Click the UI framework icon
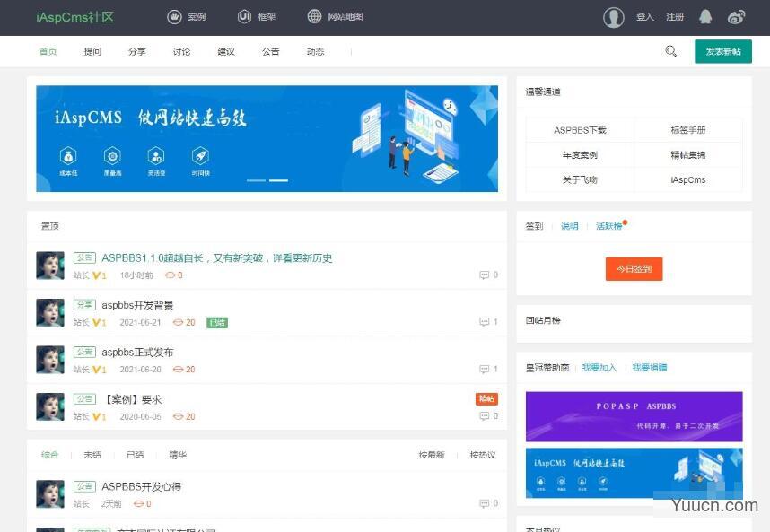The image size is (770, 532). click(x=245, y=17)
